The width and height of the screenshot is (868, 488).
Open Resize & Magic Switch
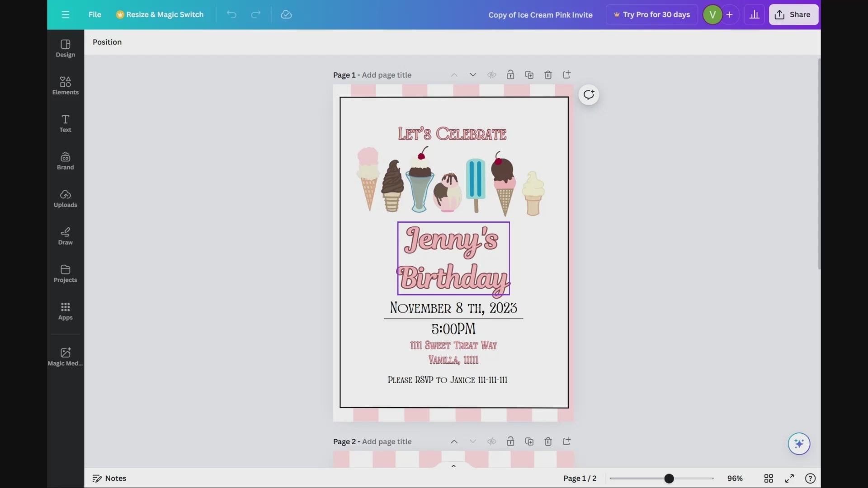[x=160, y=14]
